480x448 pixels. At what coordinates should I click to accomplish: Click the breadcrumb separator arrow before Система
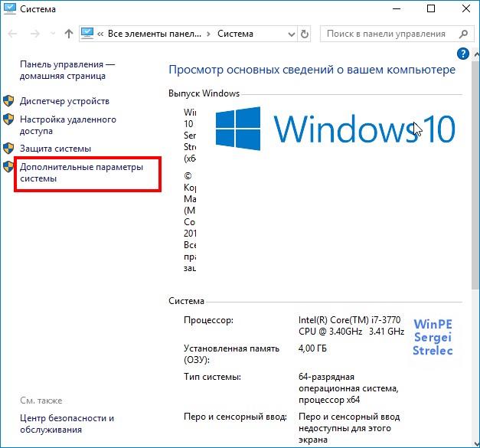209,34
